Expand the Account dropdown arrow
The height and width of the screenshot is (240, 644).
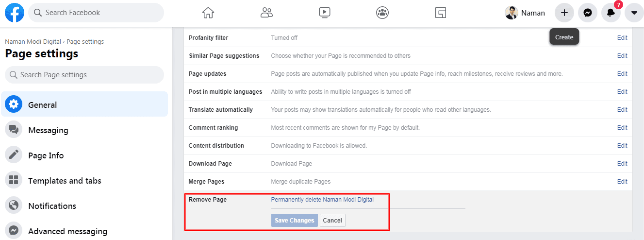tap(634, 13)
